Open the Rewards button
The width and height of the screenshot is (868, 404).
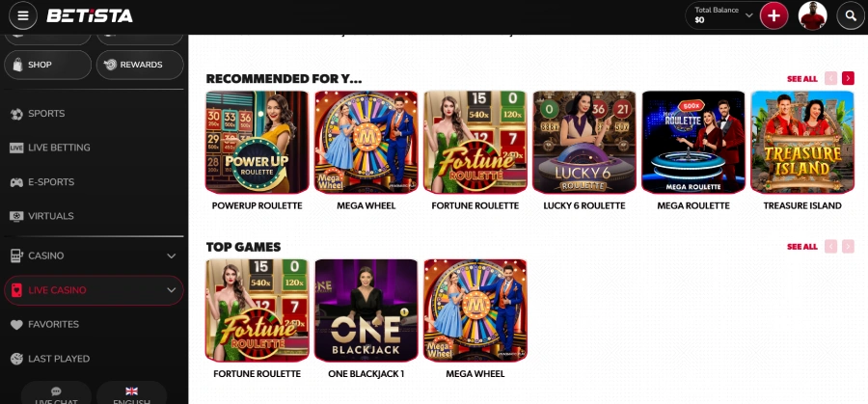click(x=140, y=65)
